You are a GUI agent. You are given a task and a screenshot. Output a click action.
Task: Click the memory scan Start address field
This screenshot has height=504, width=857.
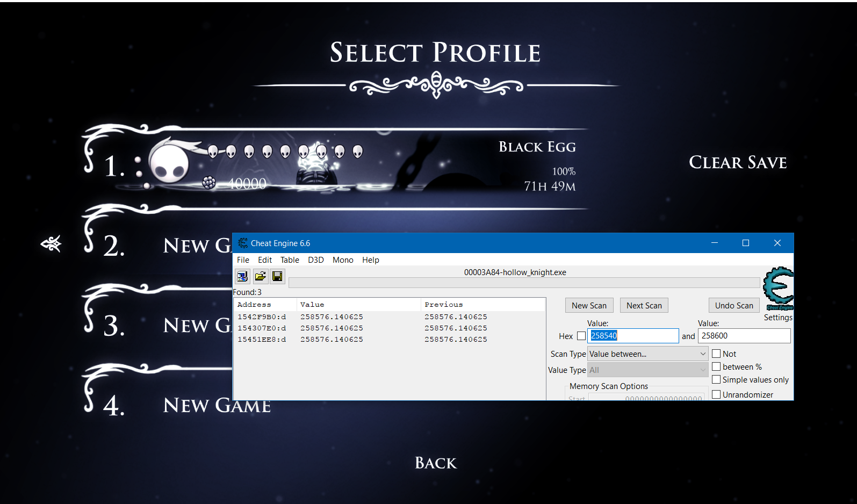646,398
